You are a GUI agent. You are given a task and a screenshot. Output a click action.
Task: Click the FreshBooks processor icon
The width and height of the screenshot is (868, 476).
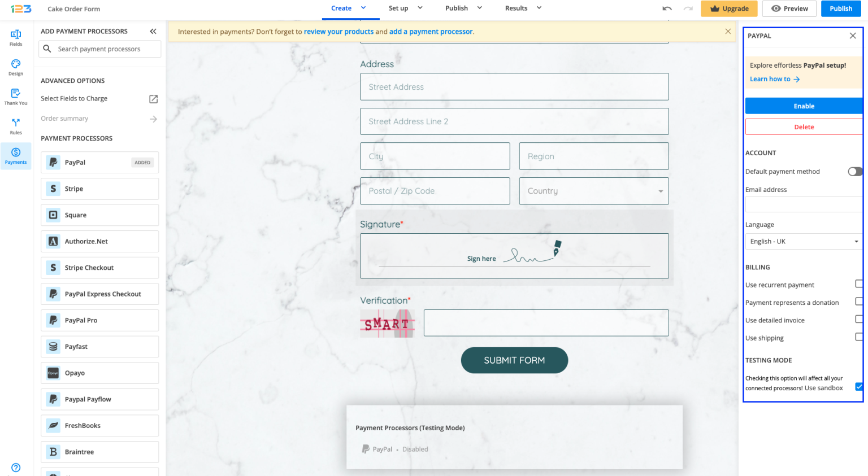[53, 426]
